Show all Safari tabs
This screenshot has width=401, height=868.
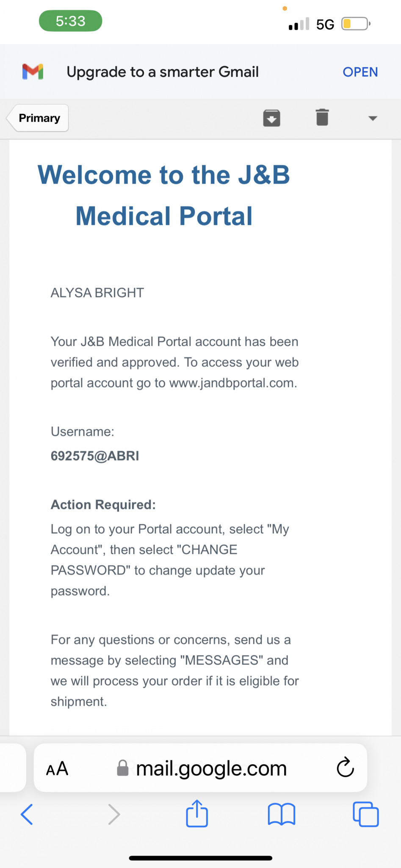366,814
